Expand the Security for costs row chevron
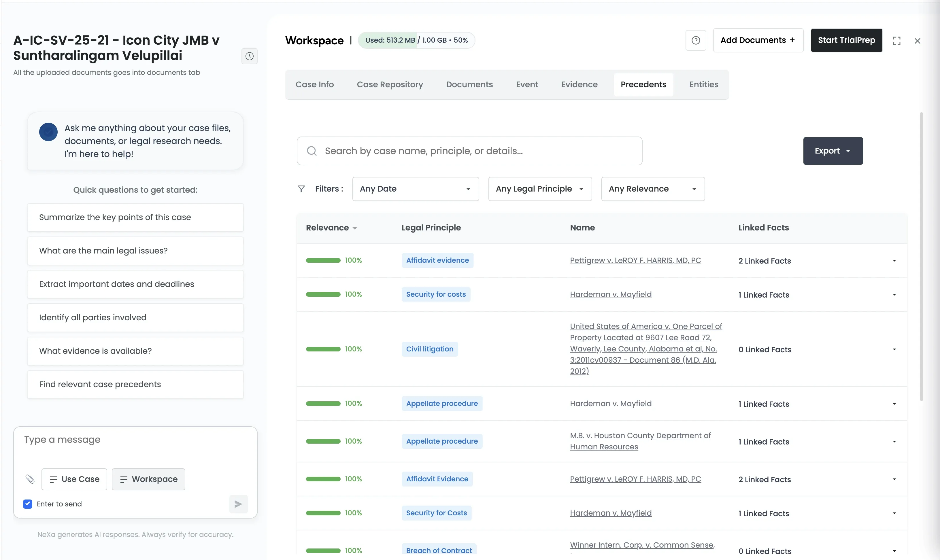 (894, 294)
